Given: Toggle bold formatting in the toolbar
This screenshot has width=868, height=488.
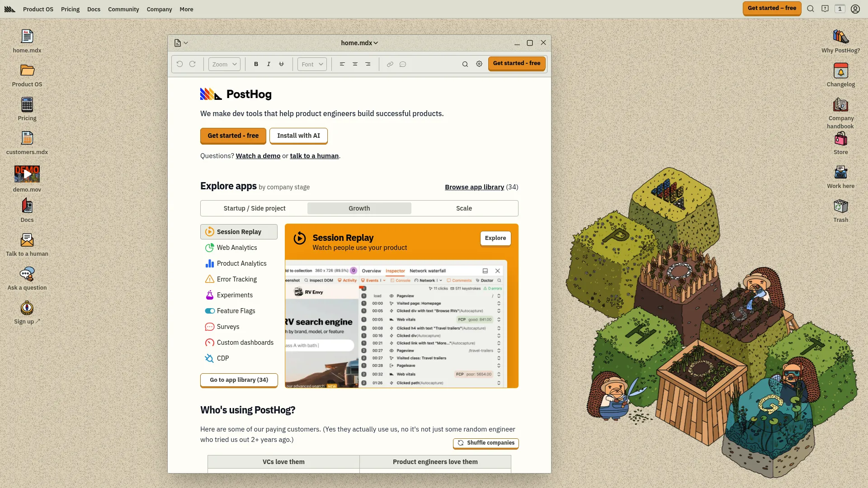Looking at the screenshot, I should 255,64.
